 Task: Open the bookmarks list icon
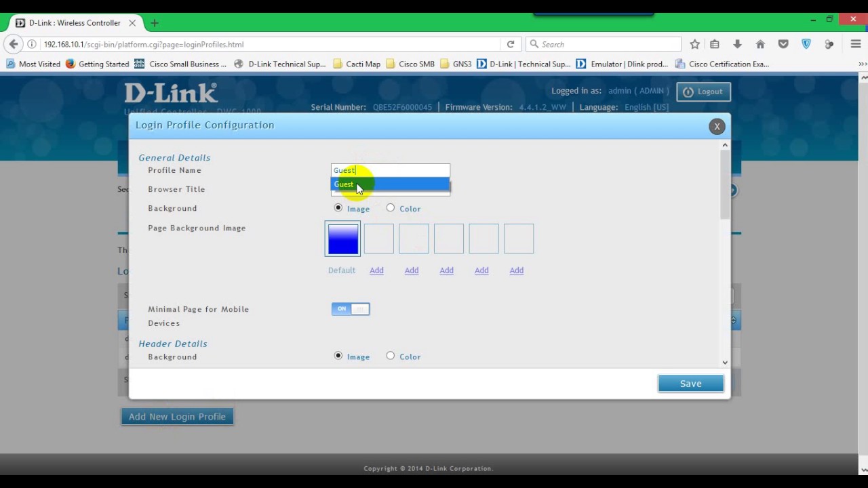click(715, 44)
